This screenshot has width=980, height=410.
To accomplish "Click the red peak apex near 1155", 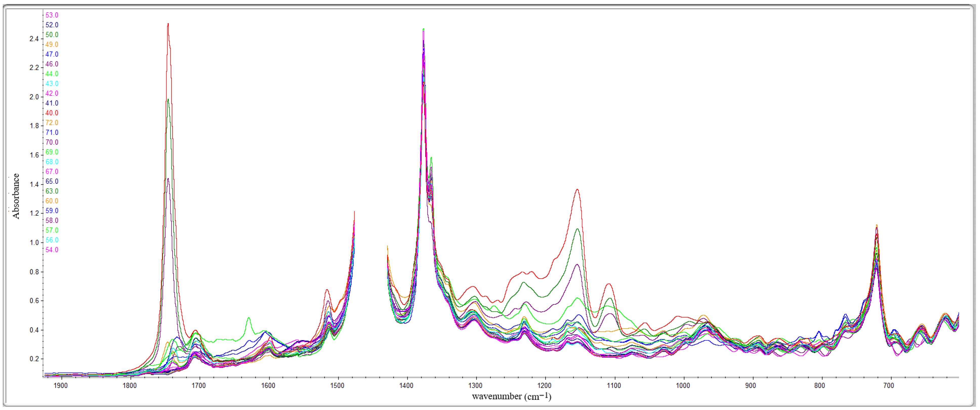I will [577, 190].
